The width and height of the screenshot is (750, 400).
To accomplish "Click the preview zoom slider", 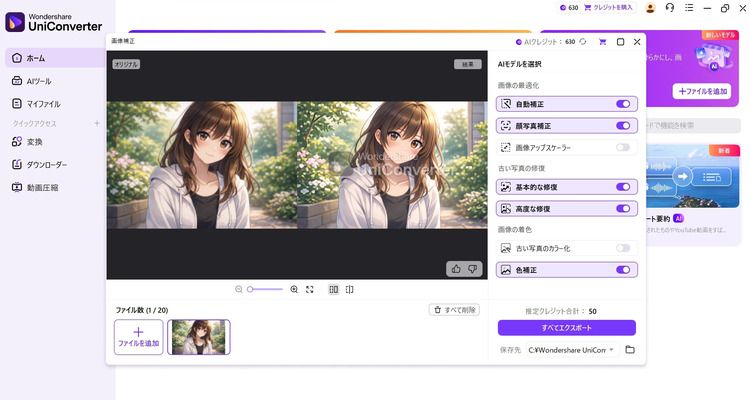I will coord(266,289).
